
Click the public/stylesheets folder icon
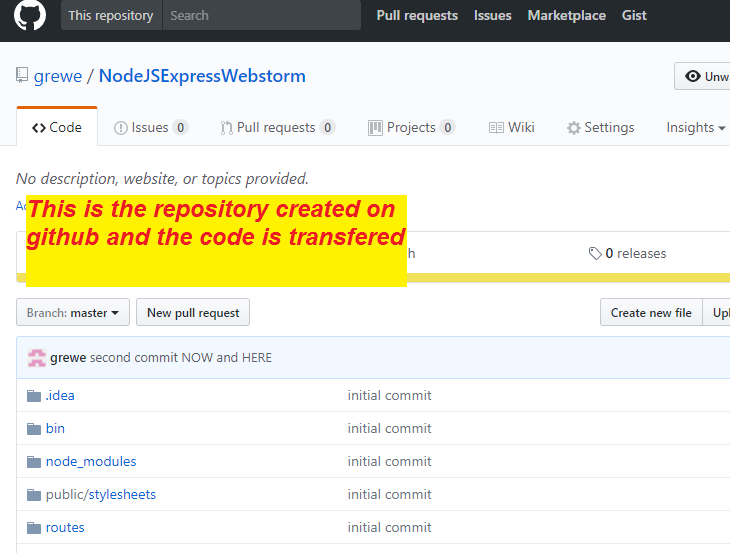(34, 494)
